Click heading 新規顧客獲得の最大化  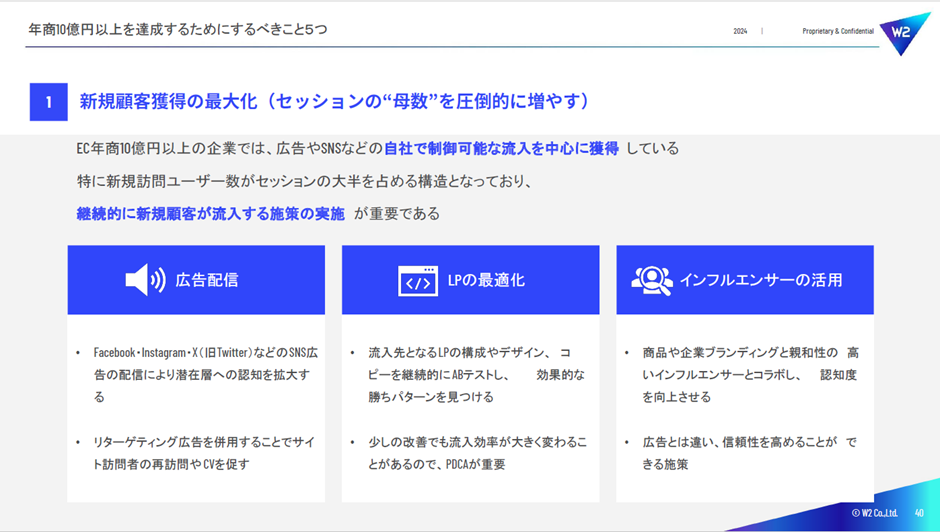coord(168,101)
